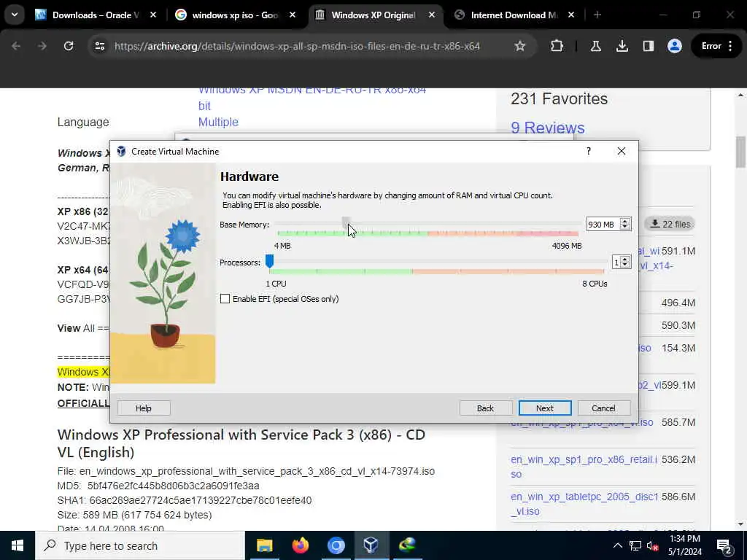Image resolution: width=747 pixels, height=560 pixels.
Task: Switch to Downloads – Oracle VirtualBox tab
Action: pos(94,15)
